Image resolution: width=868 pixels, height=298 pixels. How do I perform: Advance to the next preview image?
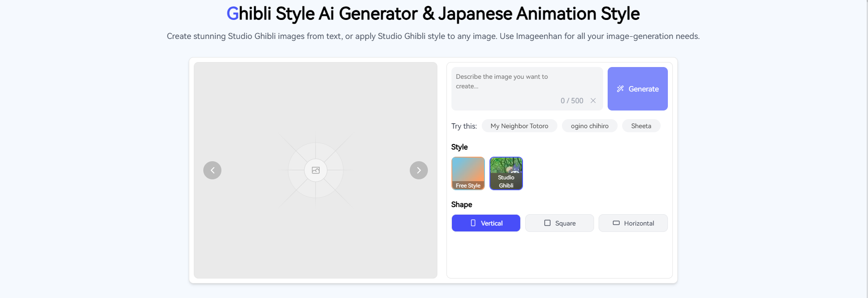[x=418, y=170]
